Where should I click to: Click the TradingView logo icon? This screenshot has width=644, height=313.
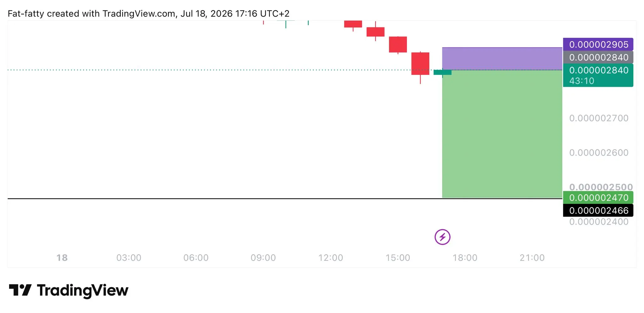coord(20,290)
